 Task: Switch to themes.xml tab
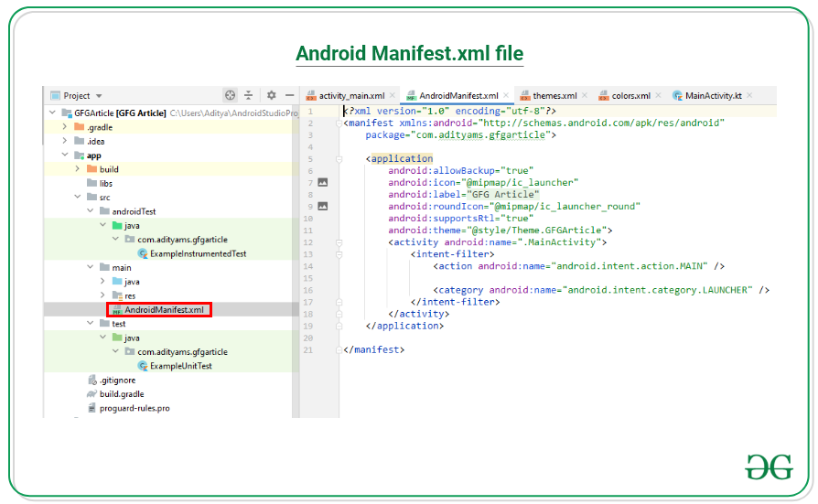click(554, 96)
